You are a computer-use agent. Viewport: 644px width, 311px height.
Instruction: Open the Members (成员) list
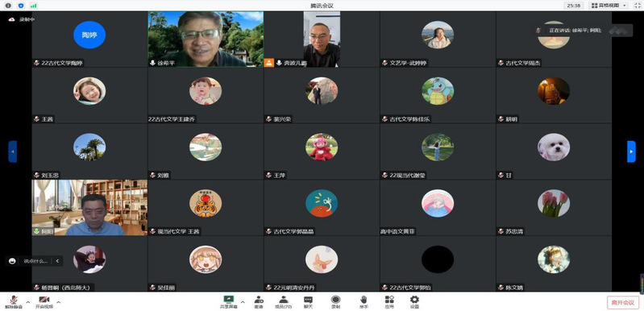click(284, 302)
